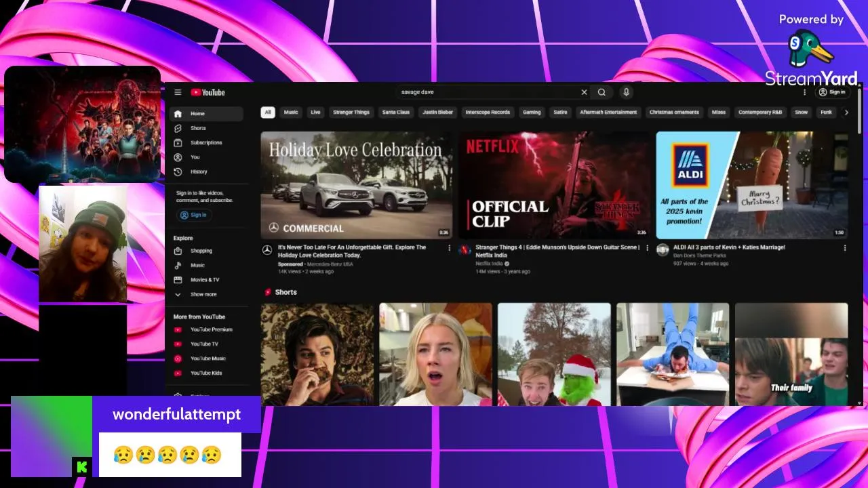The width and height of the screenshot is (868, 488).
Task: Select the Satire filter chip
Action: (x=560, y=113)
